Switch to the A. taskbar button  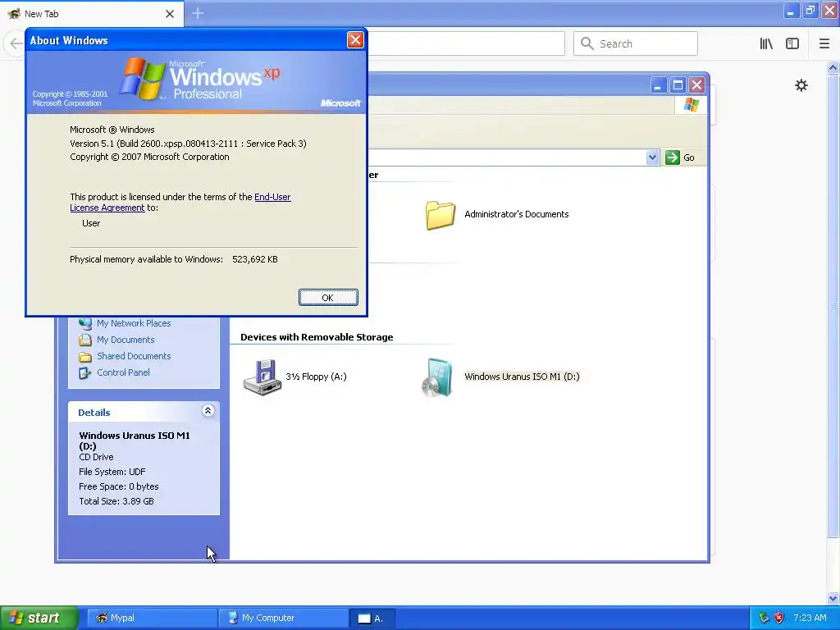pos(372,618)
